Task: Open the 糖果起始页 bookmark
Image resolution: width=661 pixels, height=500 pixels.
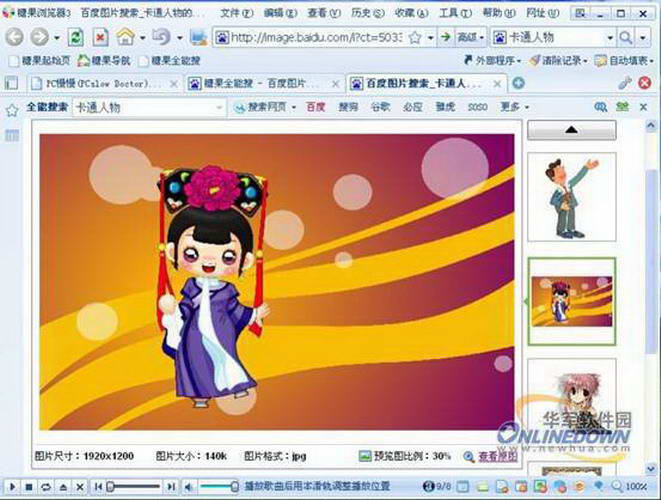Action: (x=39, y=60)
